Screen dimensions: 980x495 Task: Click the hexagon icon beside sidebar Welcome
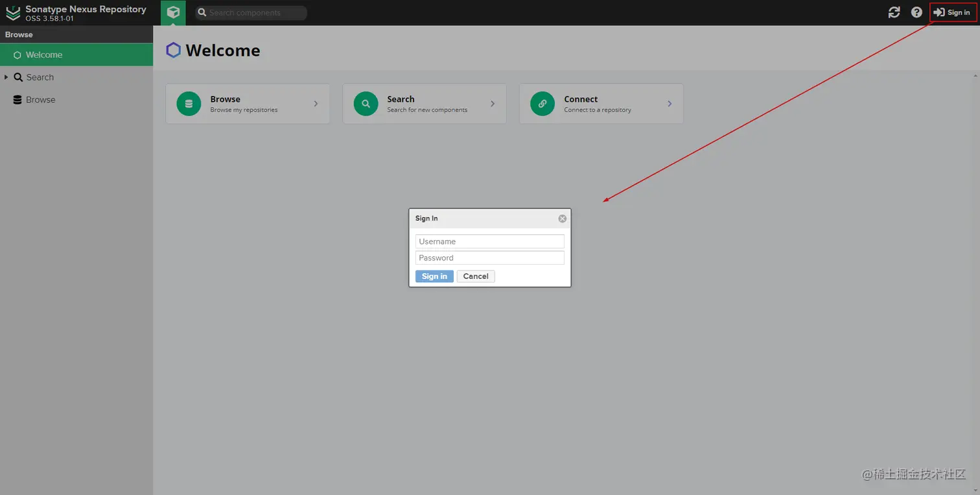point(17,55)
